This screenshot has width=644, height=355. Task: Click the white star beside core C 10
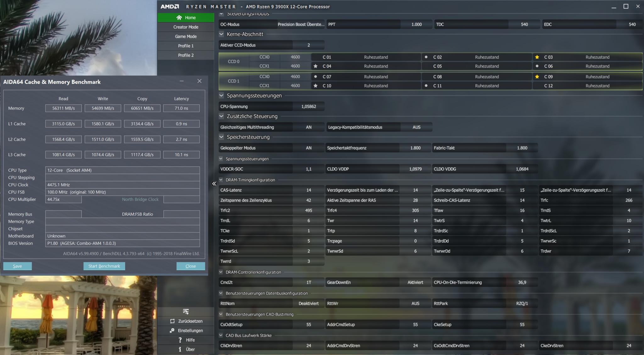pos(315,86)
